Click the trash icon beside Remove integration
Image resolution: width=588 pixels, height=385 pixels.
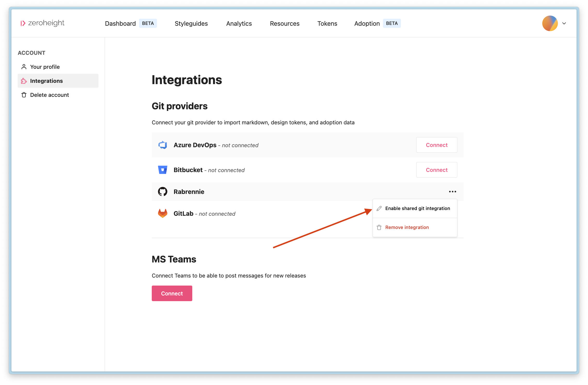coord(379,227)
